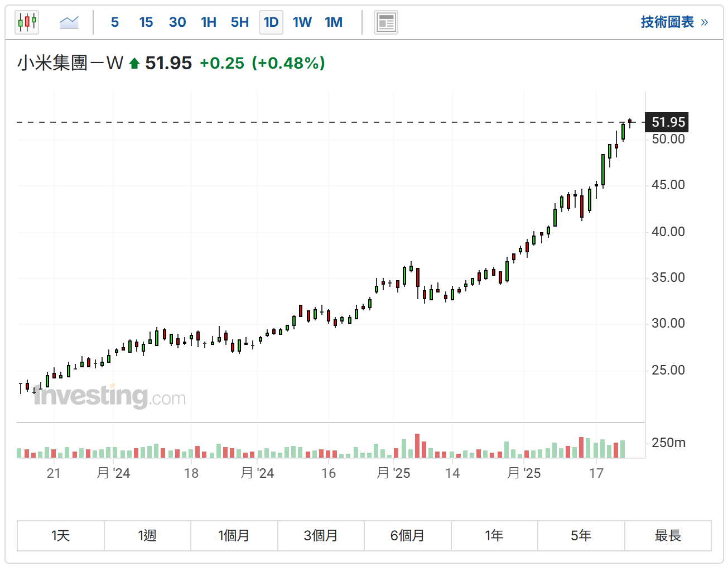The width and height of the screenshot is (728, 571).
Task: Open the news panel icon in toolbar
Action: pos(386,22)
